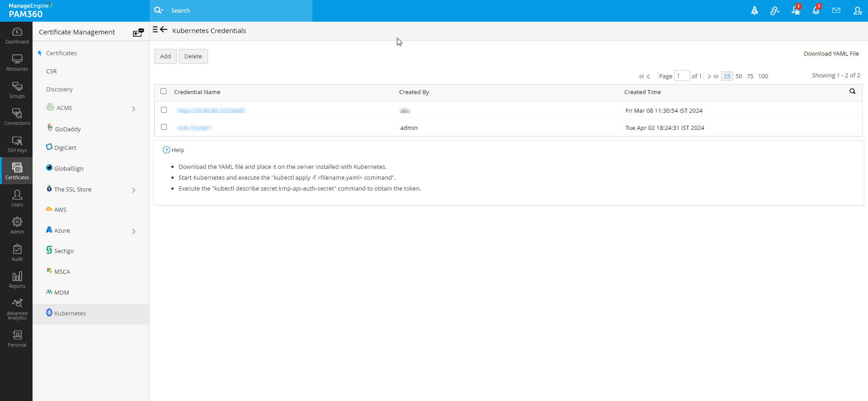Open the mail envelope icon
Viewport: 868px width, 401px height.
point(836,10)
